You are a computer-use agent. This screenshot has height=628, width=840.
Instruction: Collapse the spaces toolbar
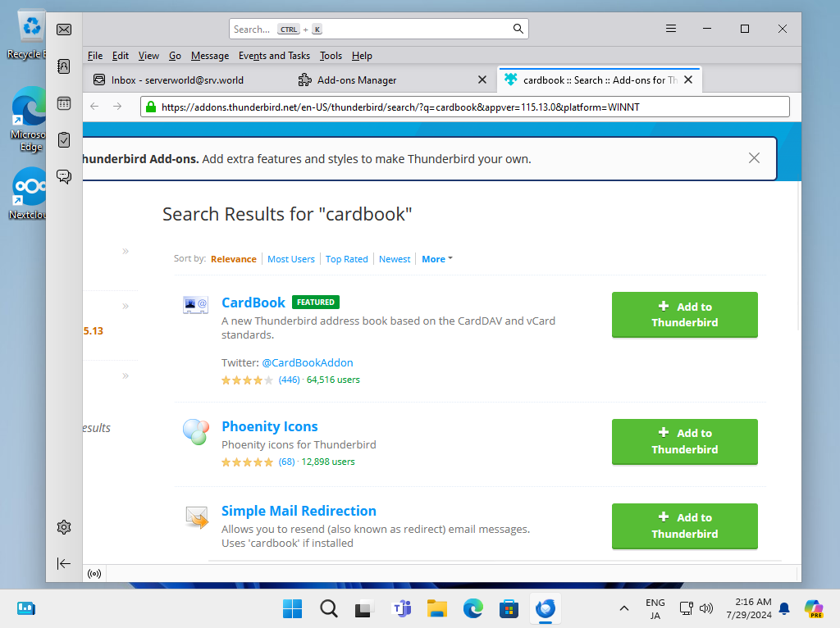pyautogui.click(x=64, y=563)
